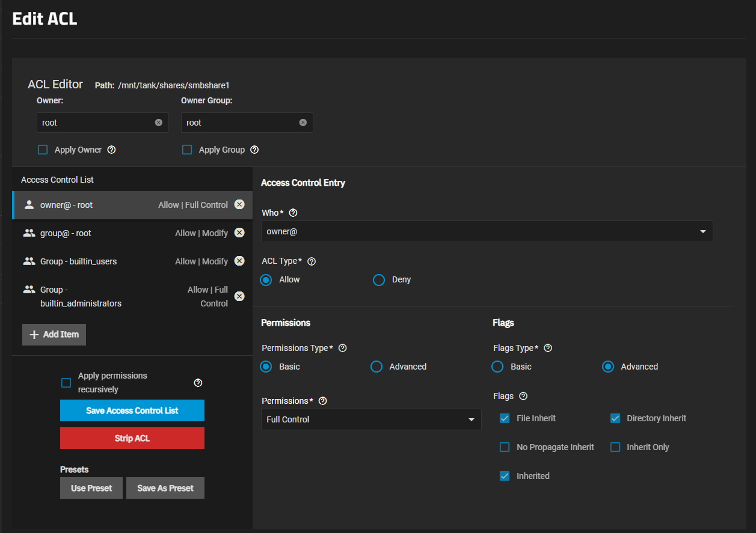The width and height of the screenshot is (756, 533).
Task: Expand the Permissions Full Control dropdown
Action: pyautogui.click(x=371, y=419)
